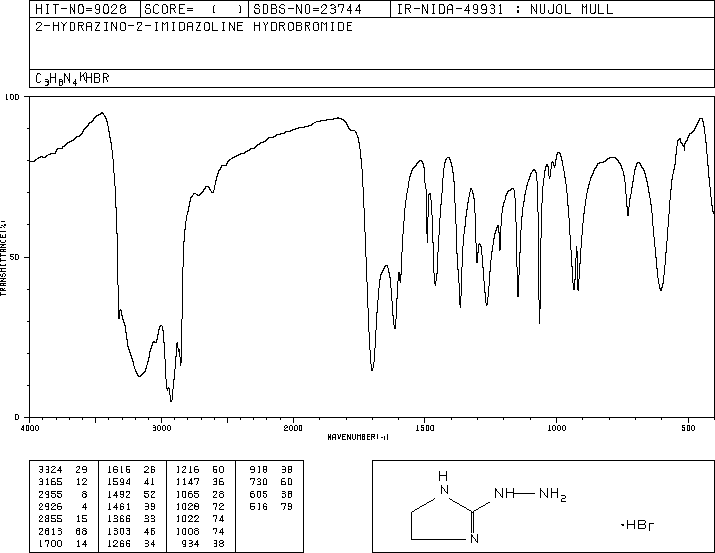Image resolution: width=715 pixels, height=553 pixels.
Task: Click transmittance value 72 in third column
Action: 218,507
